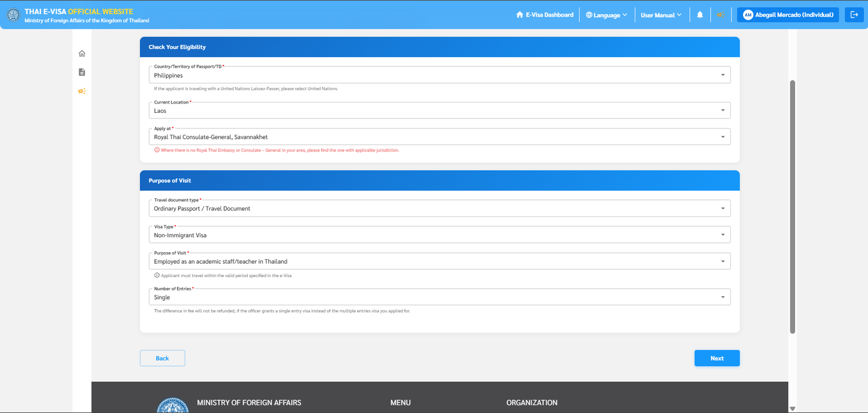Click the logout icon button
This screenshot has width=868, height=413.
pos(854,15)
